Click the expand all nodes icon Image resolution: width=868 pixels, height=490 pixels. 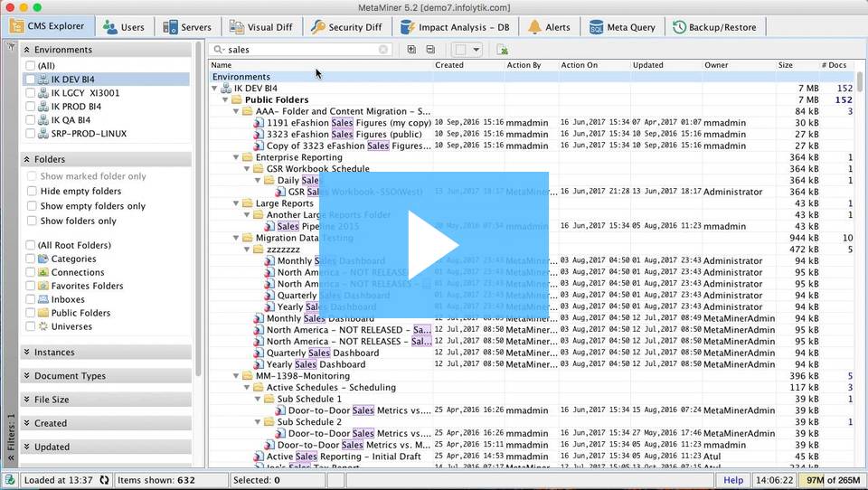point(411,50)
